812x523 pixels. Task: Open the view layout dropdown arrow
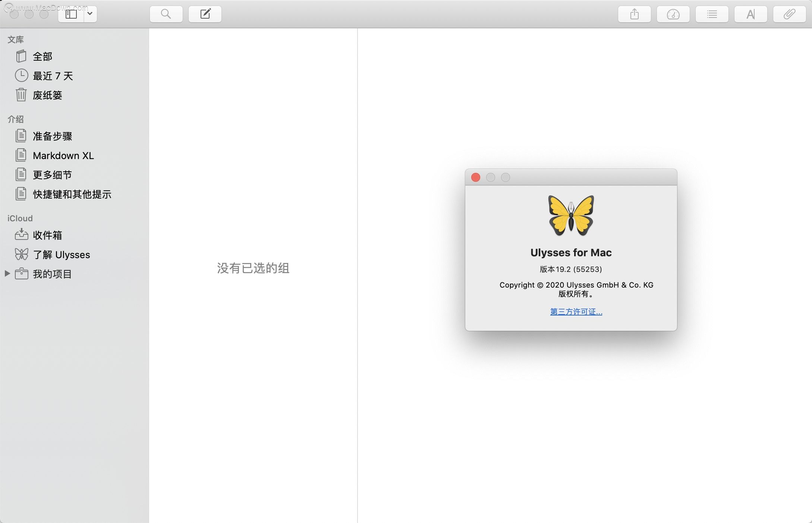90,14
